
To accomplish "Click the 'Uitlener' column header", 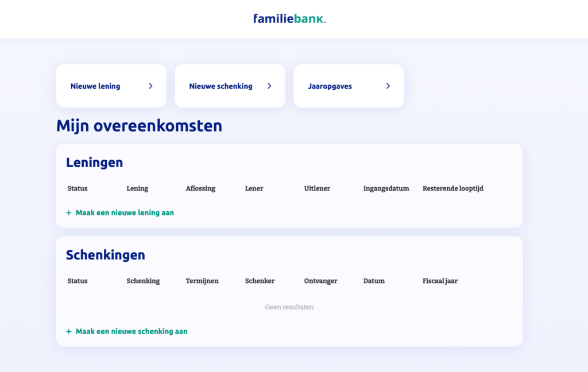I will tap(317, 188).
